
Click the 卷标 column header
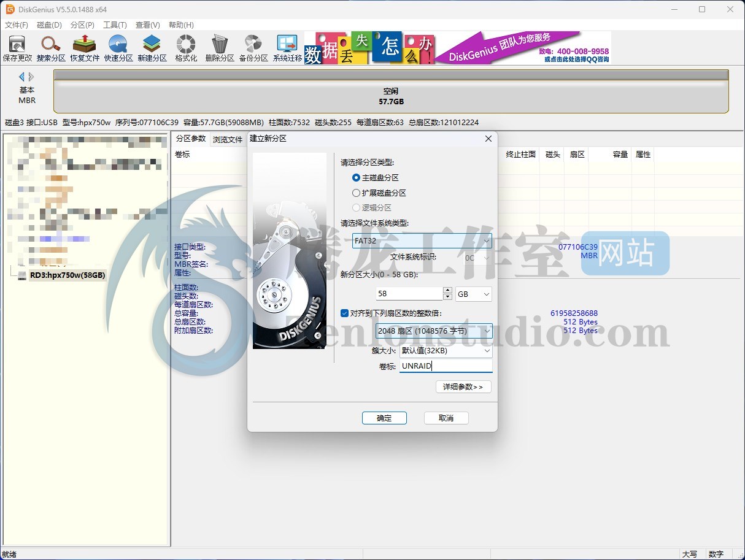182,155
